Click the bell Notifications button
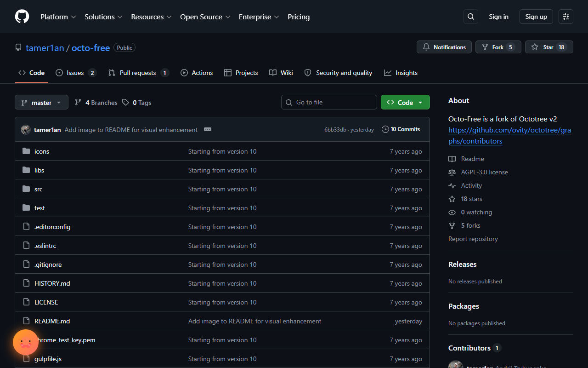588x368 pixels. point(444,47)
